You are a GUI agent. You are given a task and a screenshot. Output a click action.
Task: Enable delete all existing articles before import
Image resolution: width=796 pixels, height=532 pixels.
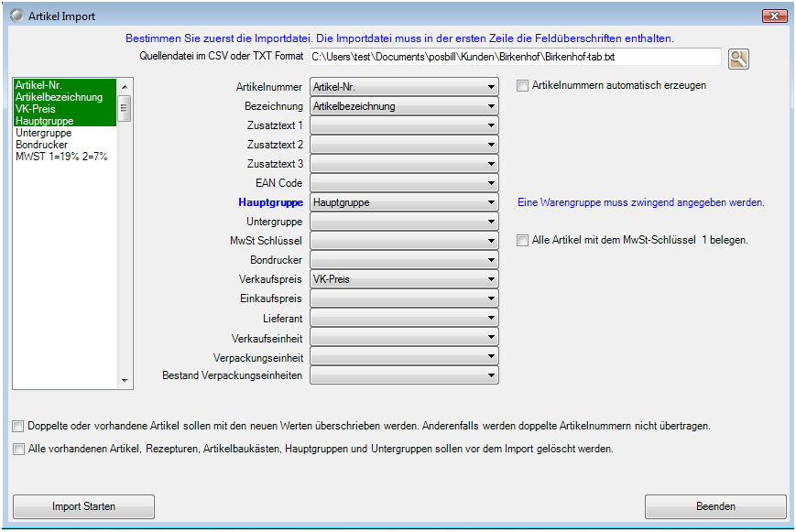pos(18,450)
